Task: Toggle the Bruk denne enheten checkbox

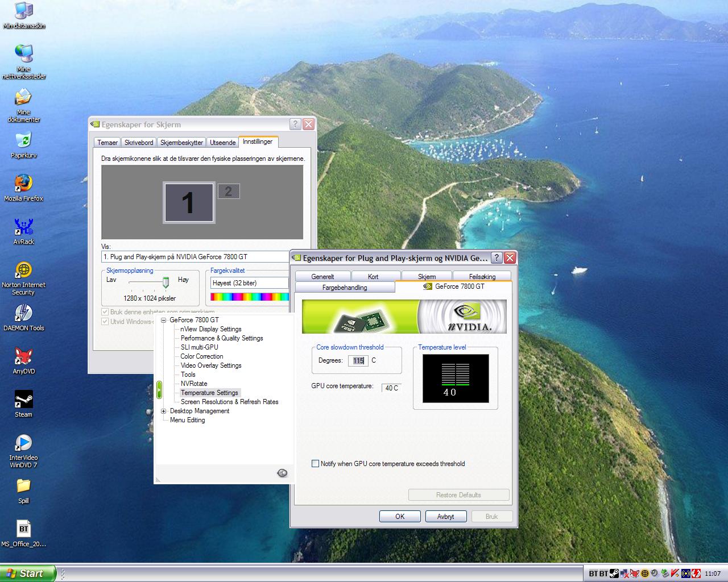Action: click(x=105, y=312)
